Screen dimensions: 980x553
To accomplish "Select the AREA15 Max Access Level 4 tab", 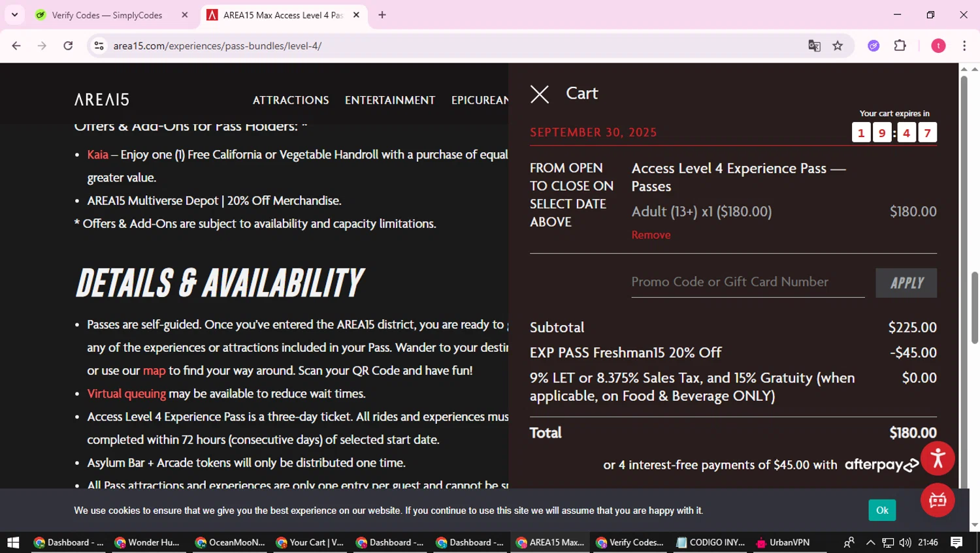I will tap(282, 15).
